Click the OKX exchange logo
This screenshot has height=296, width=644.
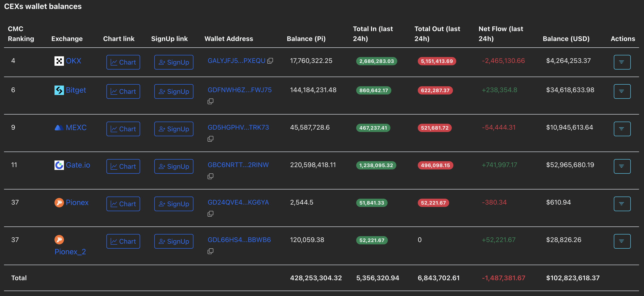pos(59,61)
